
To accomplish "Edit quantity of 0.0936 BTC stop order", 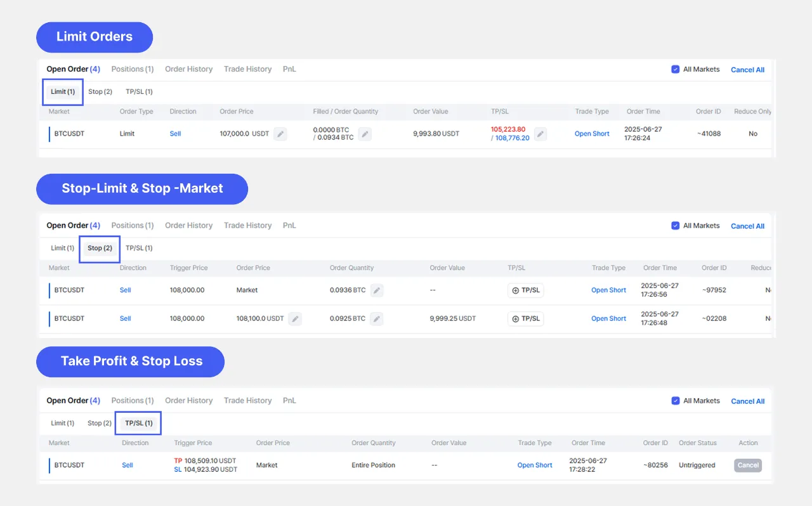I will pos(377,290).
